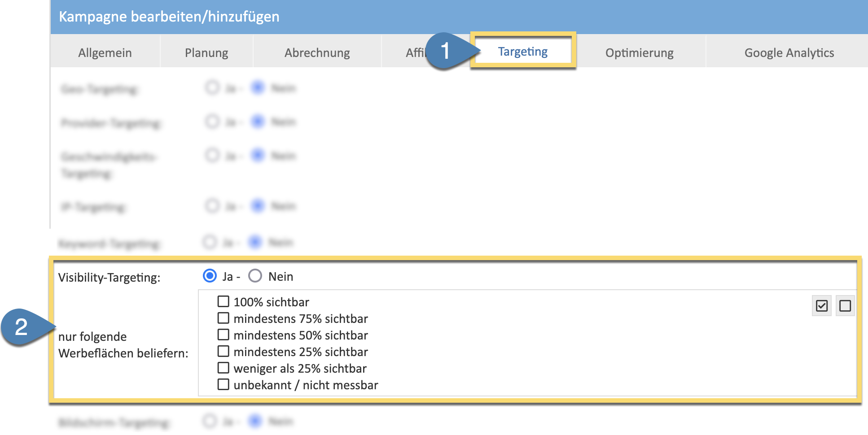Select Ja for IP-Targeting

212,206
